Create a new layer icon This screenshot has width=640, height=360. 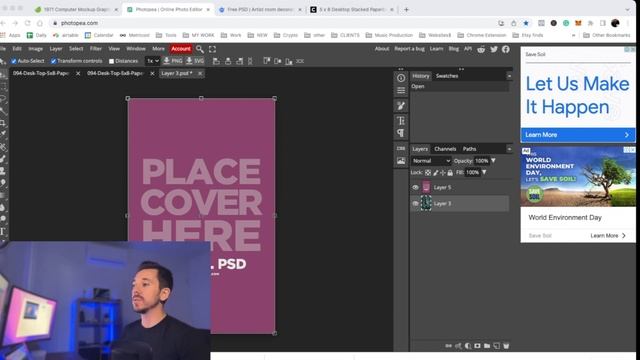click(x=496, y=346)
